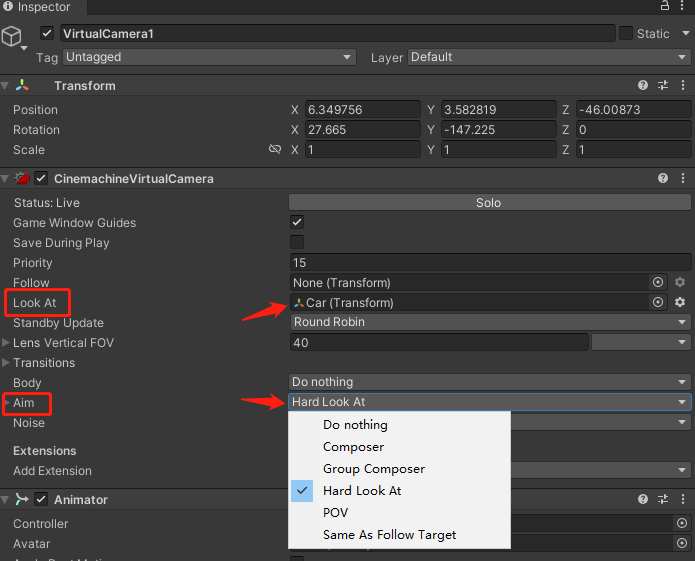Image resolution: width=695 pixels, height=561 pixels.
Task: Disable the CinemachineVirtualCamera component checkbox
Action: pos(41,178)
